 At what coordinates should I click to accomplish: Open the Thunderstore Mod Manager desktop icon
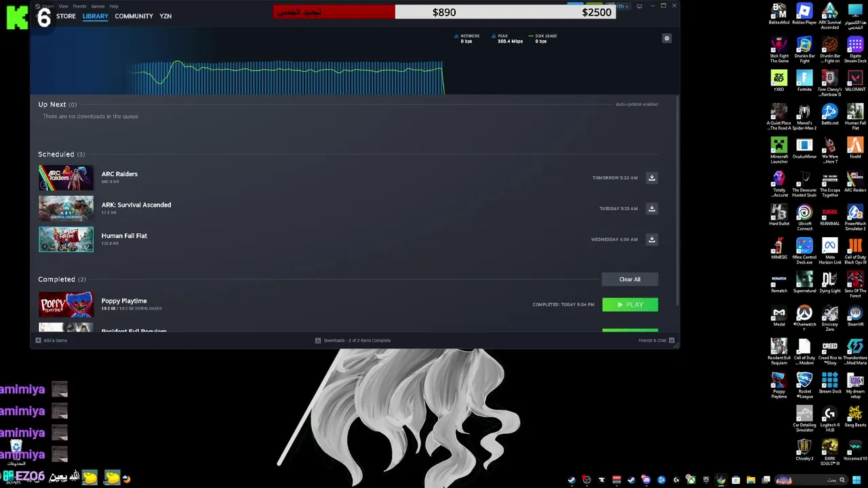click(855, 352)
